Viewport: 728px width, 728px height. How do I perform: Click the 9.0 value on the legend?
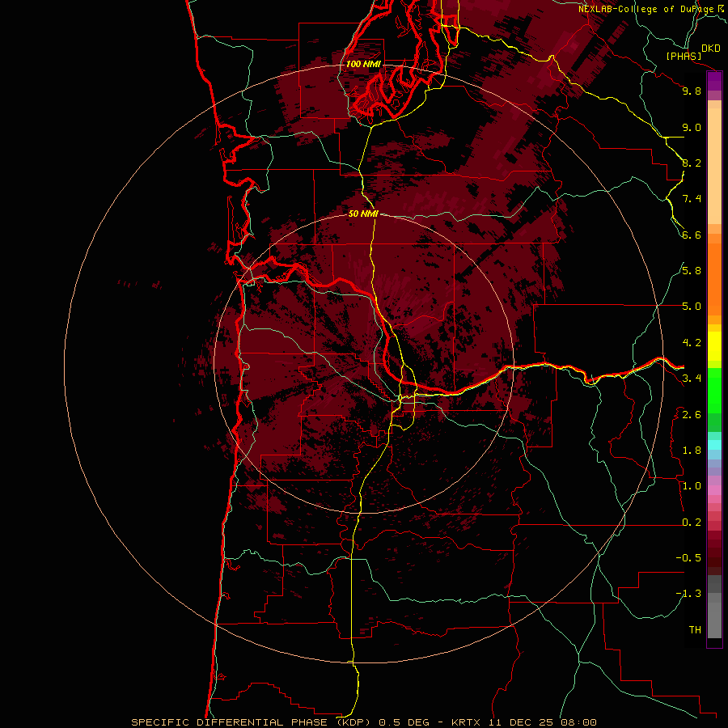coord(692,127)
